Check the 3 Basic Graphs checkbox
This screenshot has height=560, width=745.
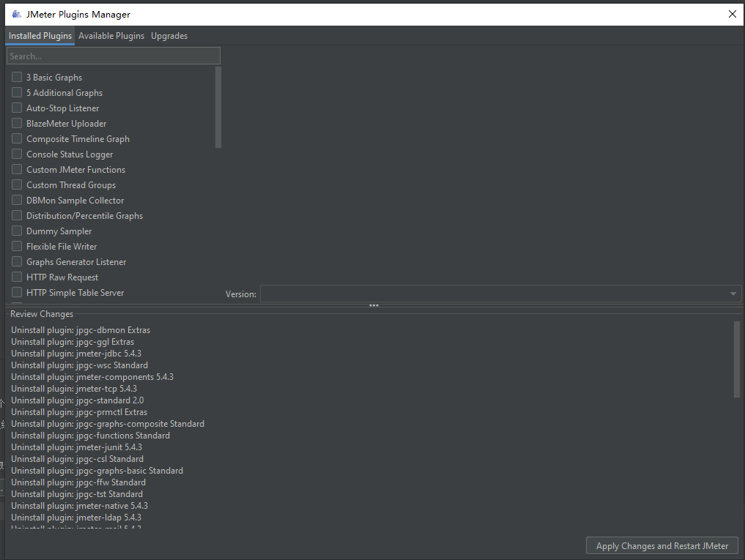pyautogui.click(x=17, y=77)
